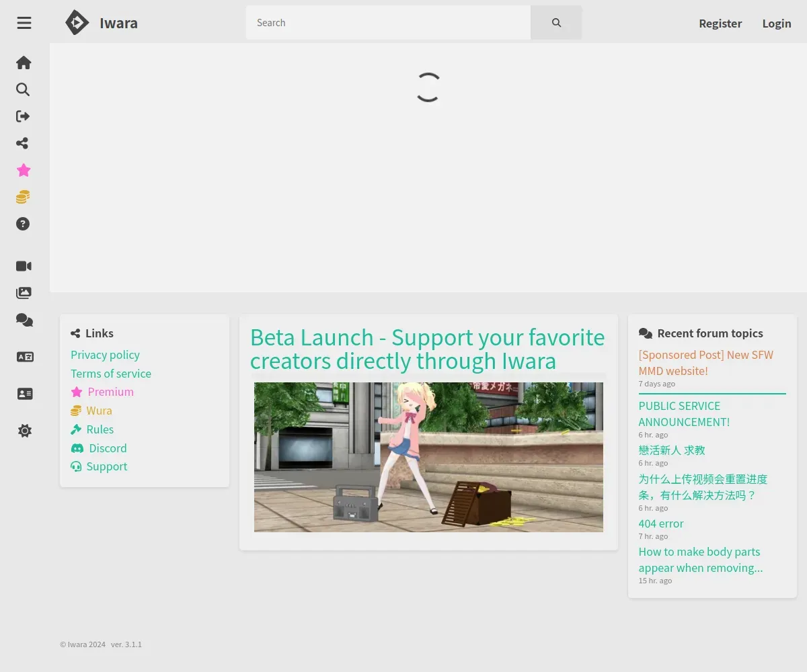Open the Premium link in Links
The width and height of the screenshot is (807, 672).
pos(102,392)
